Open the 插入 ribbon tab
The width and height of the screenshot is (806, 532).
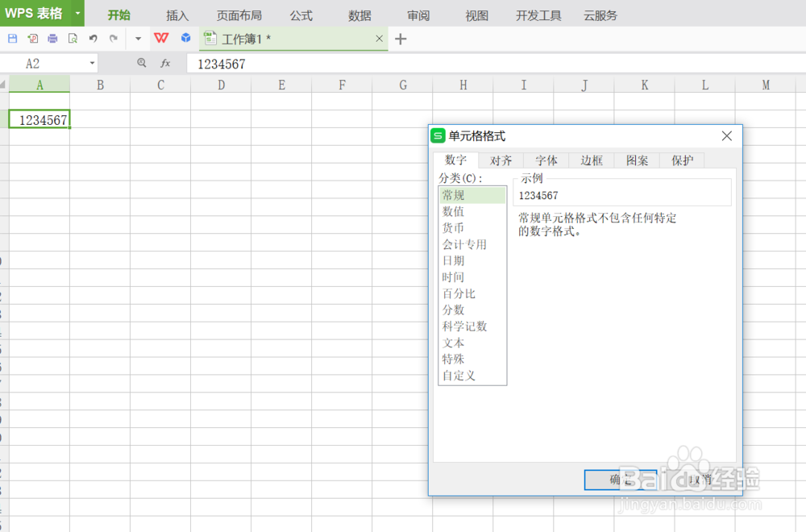177,15
